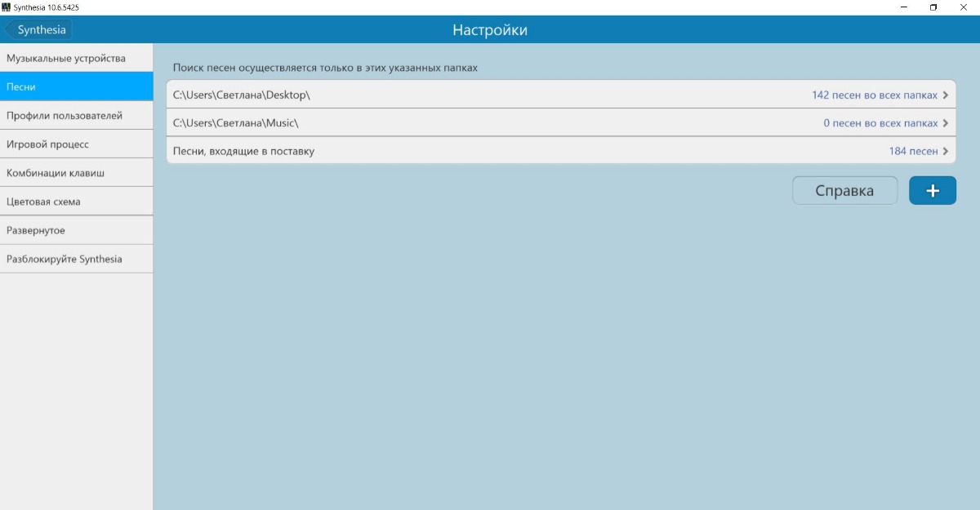Add a song folder with plus button
Image resolution: width=980 pixels, height=510 pixels.
point(933,190)
